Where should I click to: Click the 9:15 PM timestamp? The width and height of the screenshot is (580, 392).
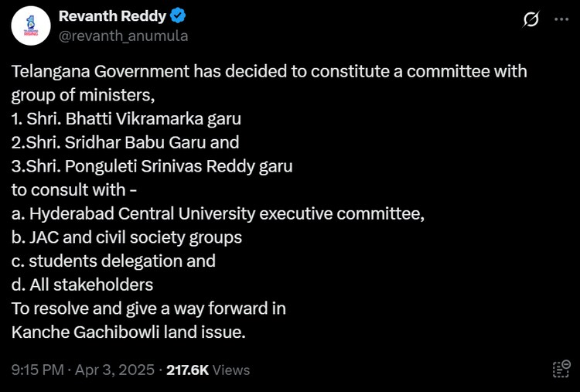pyautogui.click(x=38, y=370)
